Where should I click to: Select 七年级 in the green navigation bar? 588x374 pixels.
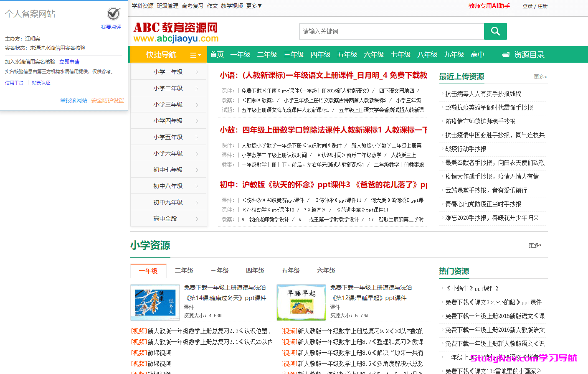[x=400, y=54]
